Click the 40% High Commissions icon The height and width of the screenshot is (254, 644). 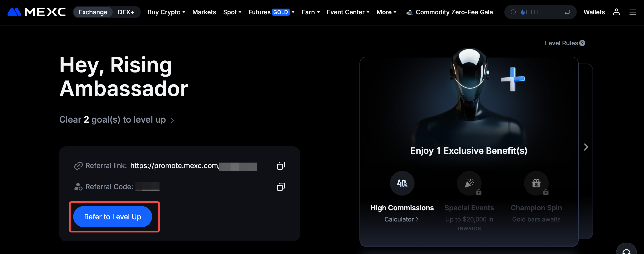pyautogui.click(x=402, y=183)
